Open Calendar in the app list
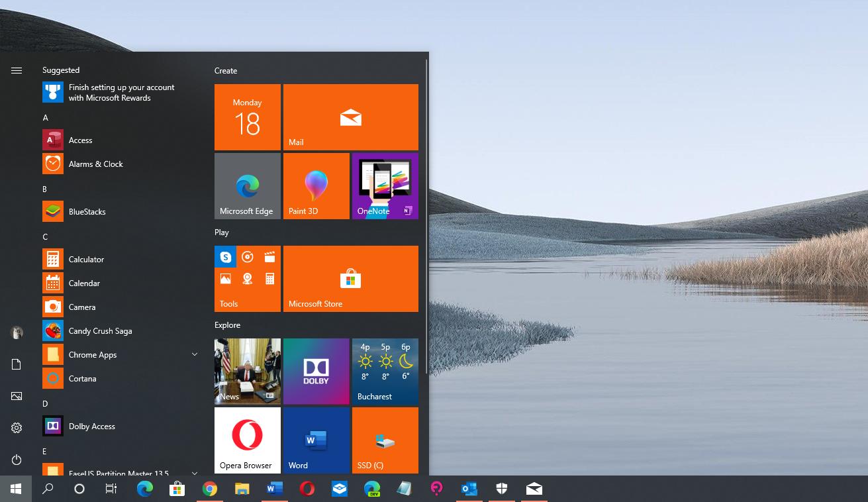 pyautogui.click(x=119, y=283)
